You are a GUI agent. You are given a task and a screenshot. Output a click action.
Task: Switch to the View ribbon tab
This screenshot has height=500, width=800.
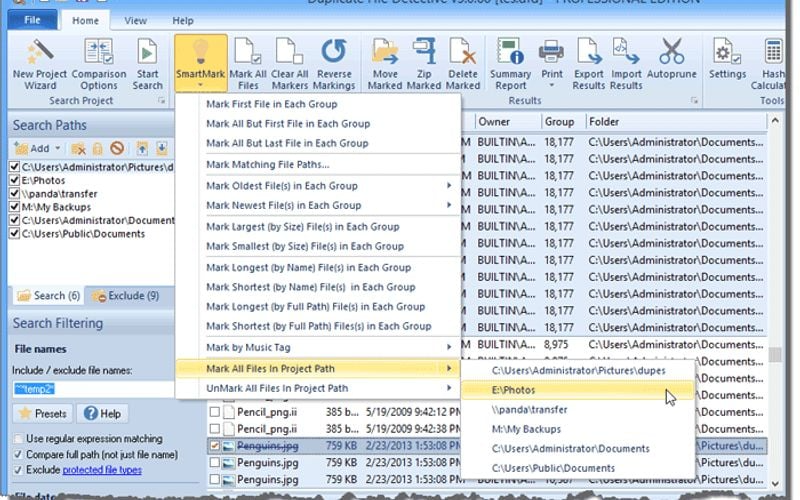(x=136, y=21)
